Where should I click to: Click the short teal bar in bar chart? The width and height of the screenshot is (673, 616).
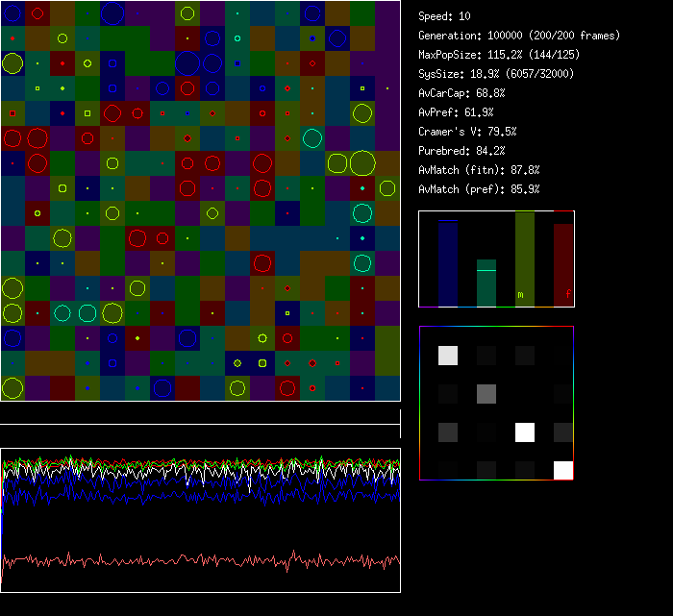tap(486, 283)
